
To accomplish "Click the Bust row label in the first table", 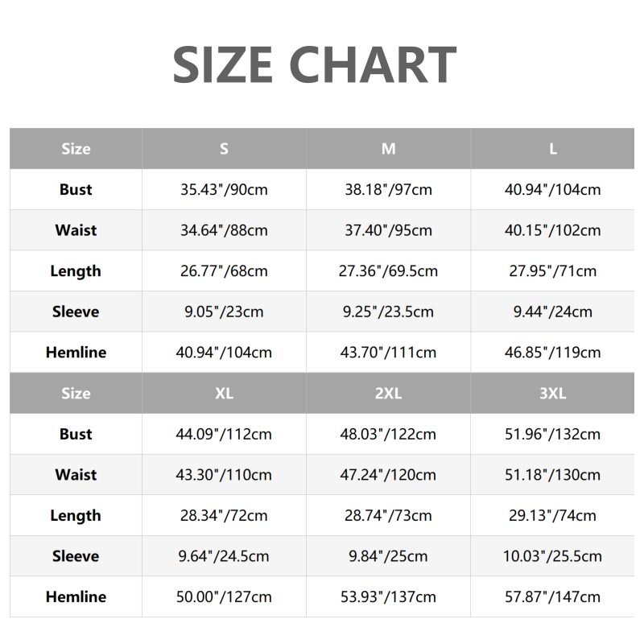I will [76, 190].
